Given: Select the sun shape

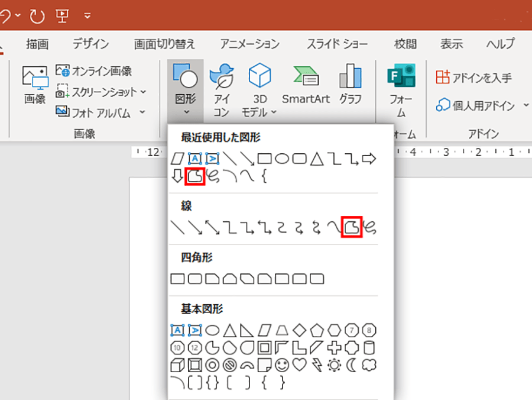Looking at the screenshot, I should coord(334,365).
